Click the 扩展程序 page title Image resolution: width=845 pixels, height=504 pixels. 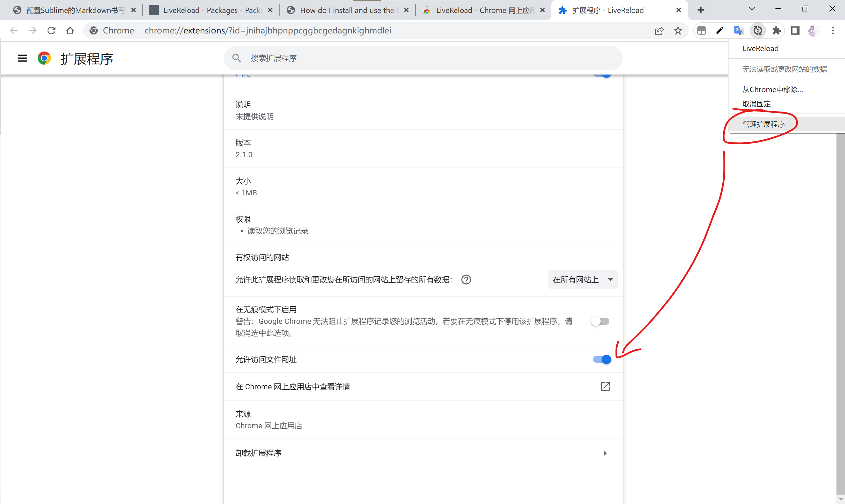[x=87, y=59]
